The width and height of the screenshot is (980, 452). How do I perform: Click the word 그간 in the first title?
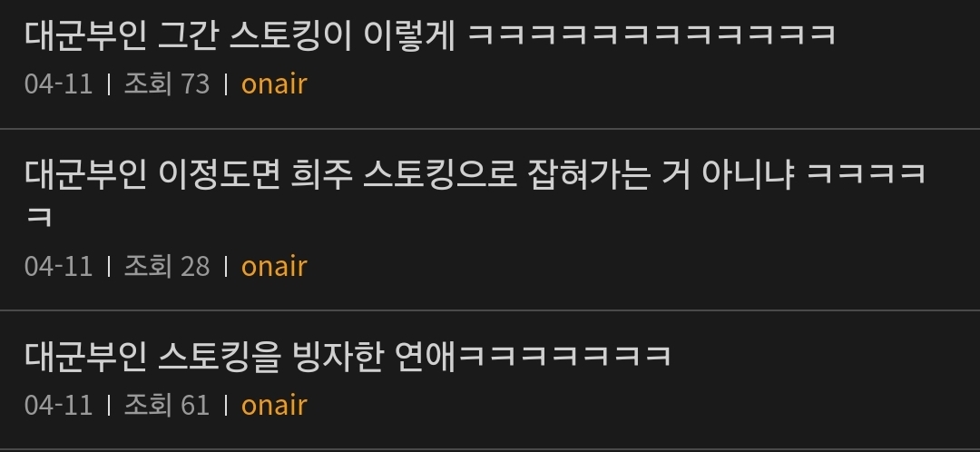(188, 35)
